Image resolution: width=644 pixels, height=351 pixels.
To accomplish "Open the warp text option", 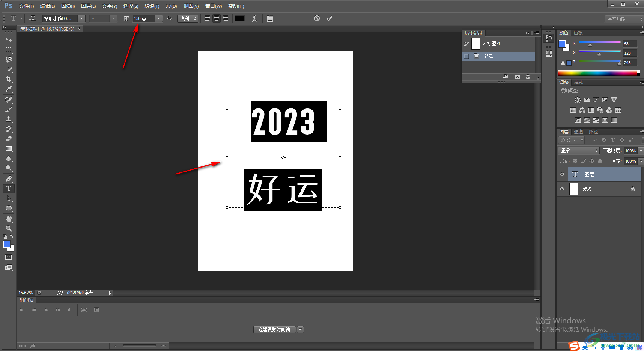I will 255,18.
